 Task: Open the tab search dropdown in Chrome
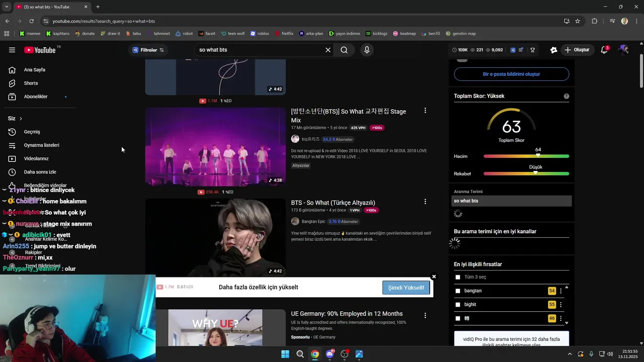[x=6, y=7]
